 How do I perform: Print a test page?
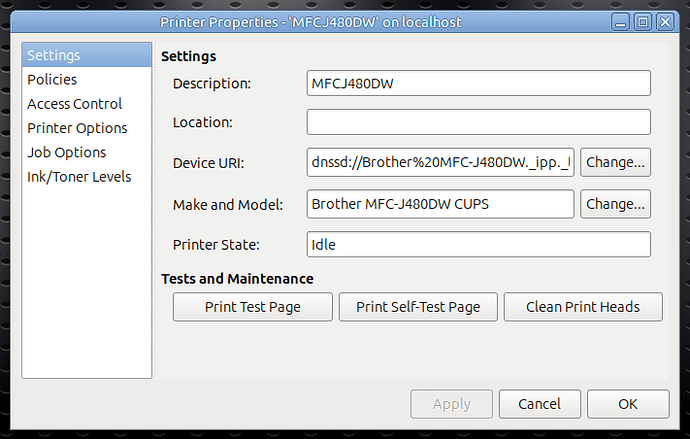coord(253,307)
